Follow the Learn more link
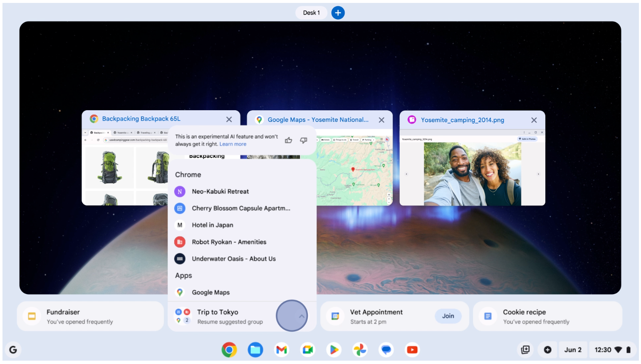The height and width of the screenshot is (364, 641). click(x=233, y=144)
